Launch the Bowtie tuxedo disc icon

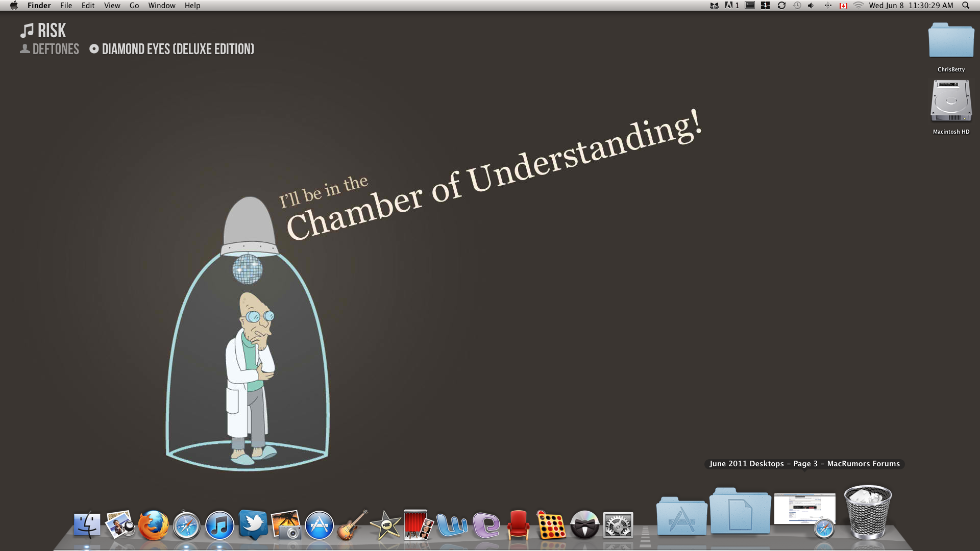click(584, 525)
